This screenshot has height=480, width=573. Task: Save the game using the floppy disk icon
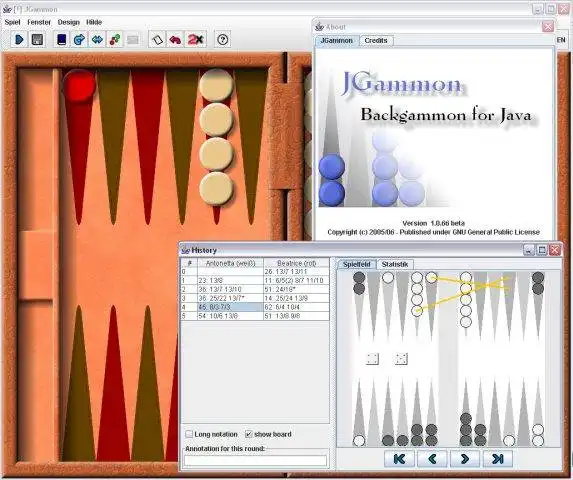pos(37,39)
